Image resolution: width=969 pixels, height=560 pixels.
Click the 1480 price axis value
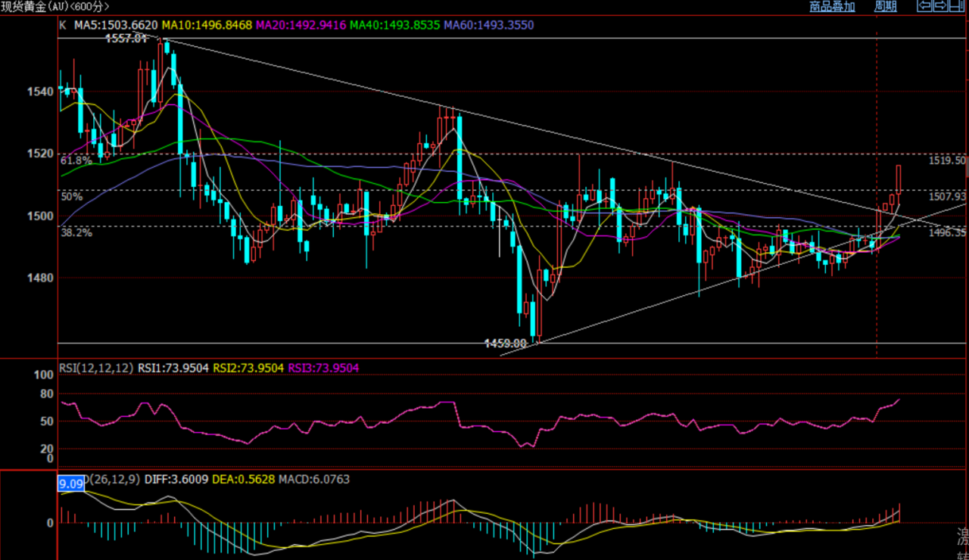click(x=42, y=278)
